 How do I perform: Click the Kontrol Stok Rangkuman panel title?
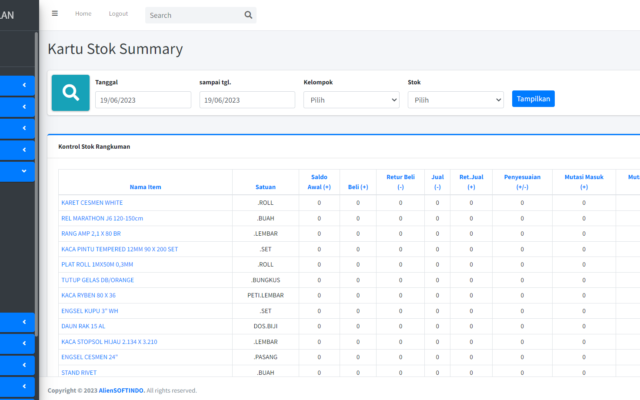[94, 147]
